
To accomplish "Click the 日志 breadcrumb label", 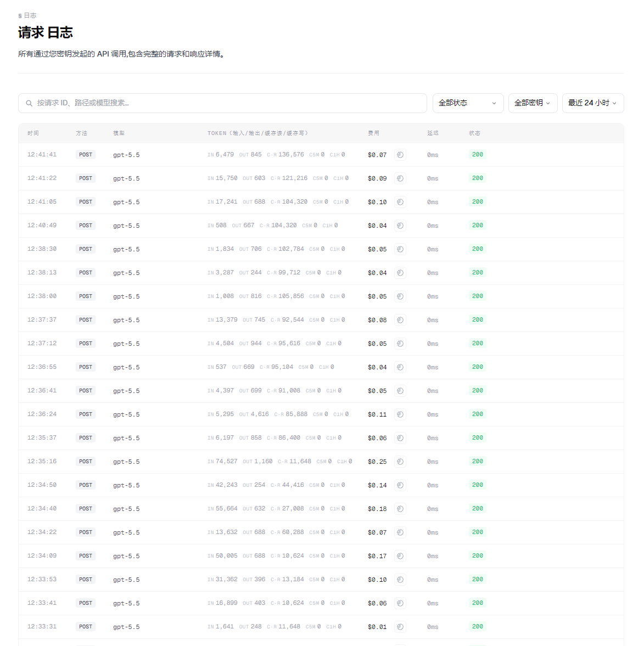I will coord(30,15).
